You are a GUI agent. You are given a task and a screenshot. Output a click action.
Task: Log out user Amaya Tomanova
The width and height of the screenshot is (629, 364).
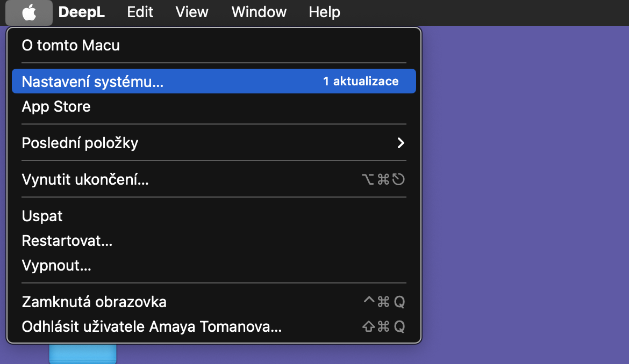(x=152, y=326)
